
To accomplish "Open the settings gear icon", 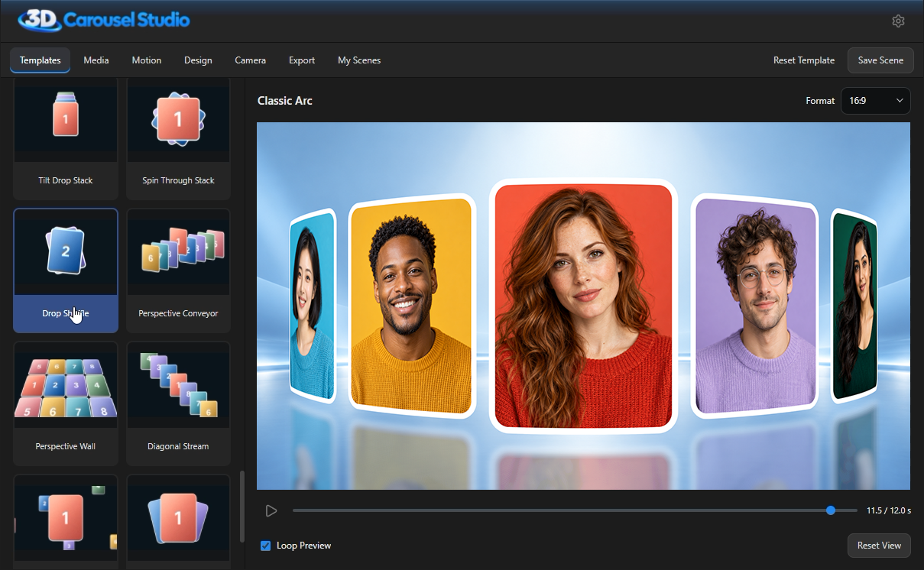I will [898, 21].
